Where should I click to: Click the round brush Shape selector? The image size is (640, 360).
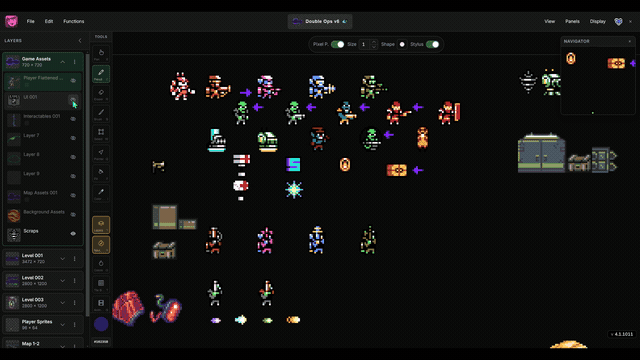[402, 44]
